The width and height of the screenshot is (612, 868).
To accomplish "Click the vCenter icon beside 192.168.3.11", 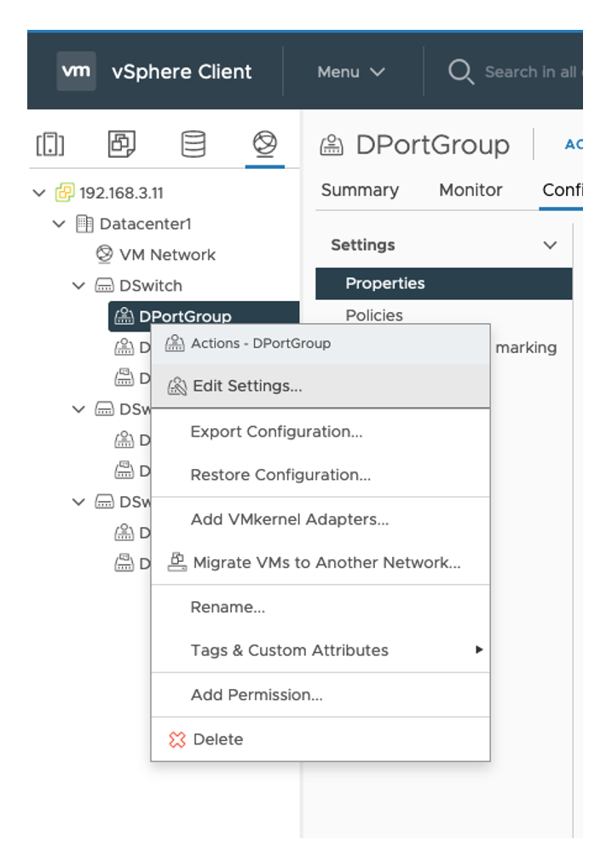I will (x=64, y=193).
